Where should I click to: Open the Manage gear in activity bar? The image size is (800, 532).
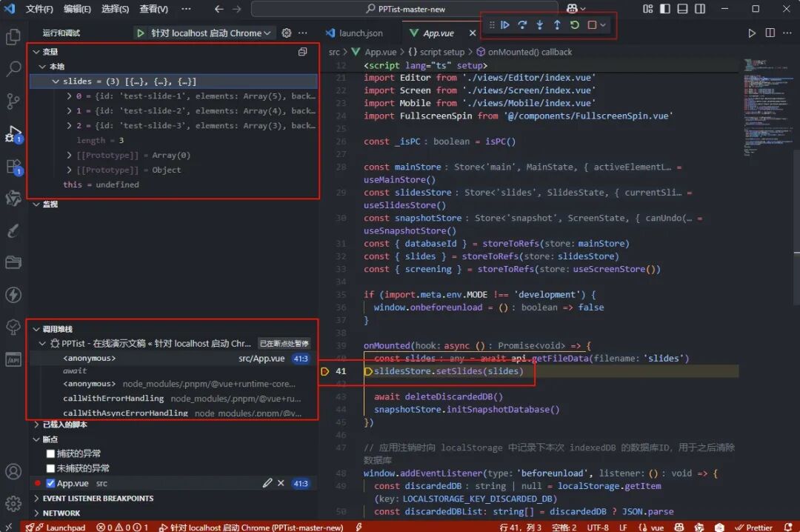13,503
